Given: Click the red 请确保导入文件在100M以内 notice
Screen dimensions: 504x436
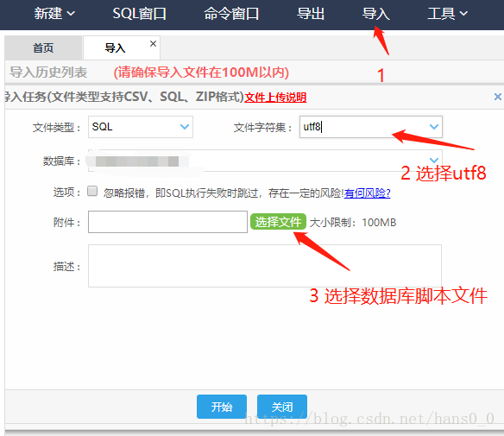Looking at the screenshot, I should pyautogui.click(x=201, y=73).
